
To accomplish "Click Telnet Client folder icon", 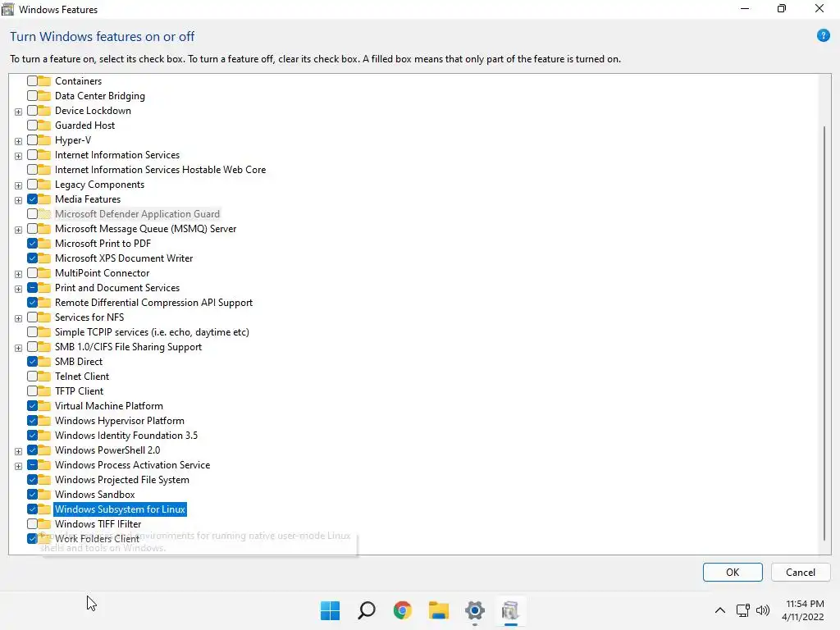I will coord(44,376).
